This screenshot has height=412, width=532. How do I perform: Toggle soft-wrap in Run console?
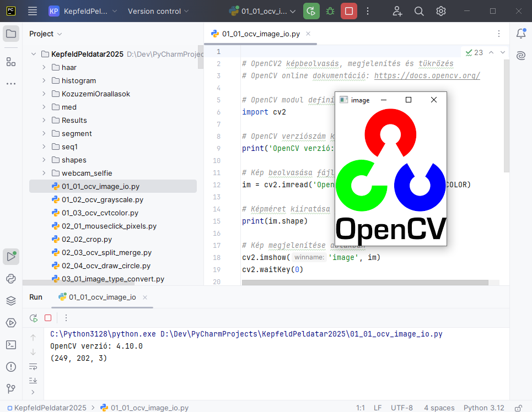pyautogui.click(x=33, y=367)
